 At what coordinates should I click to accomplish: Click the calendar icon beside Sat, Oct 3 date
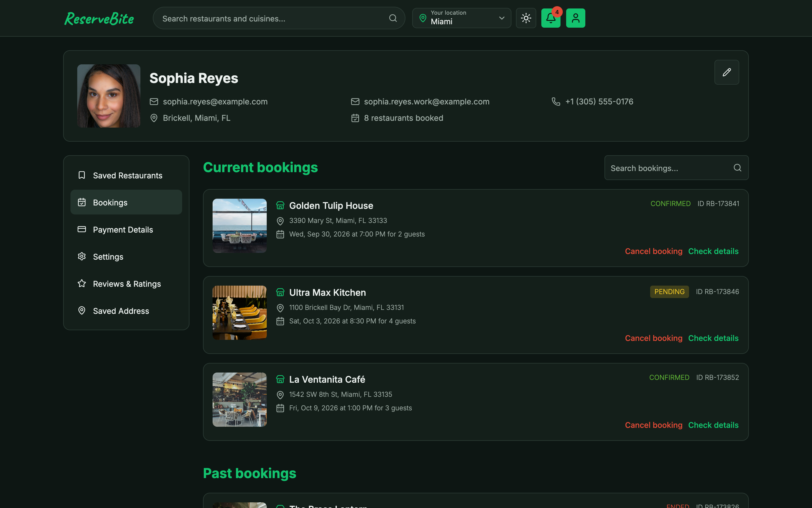click(x=280, y=321)
